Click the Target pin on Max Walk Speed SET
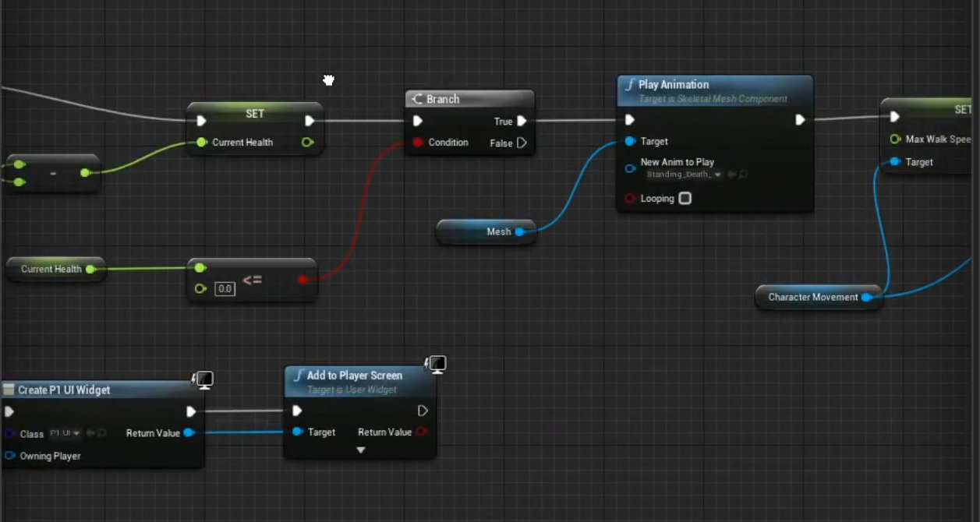The width and height of the screenshot is (980, 522). pyautogui.click(x=895, y=162)
